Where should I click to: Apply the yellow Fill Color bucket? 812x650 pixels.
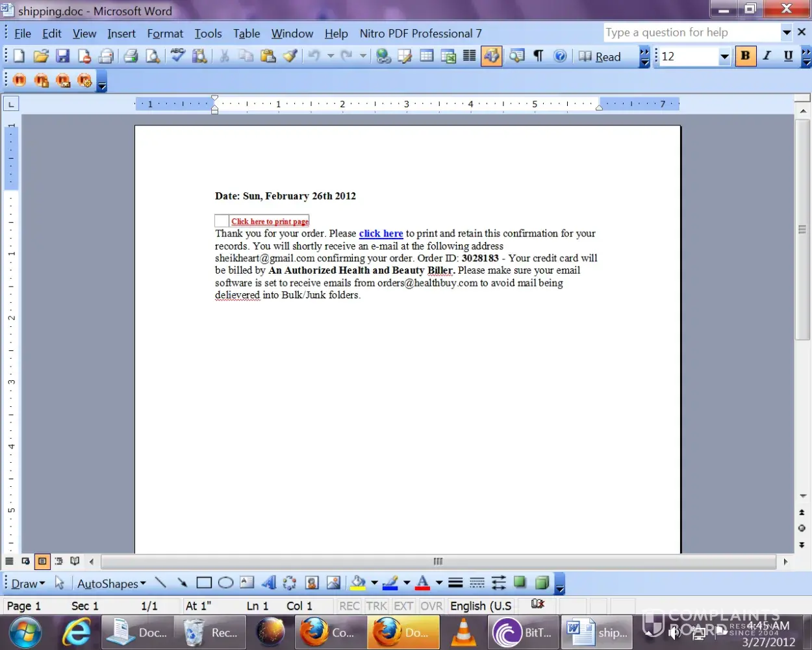[x=357, y=583]
